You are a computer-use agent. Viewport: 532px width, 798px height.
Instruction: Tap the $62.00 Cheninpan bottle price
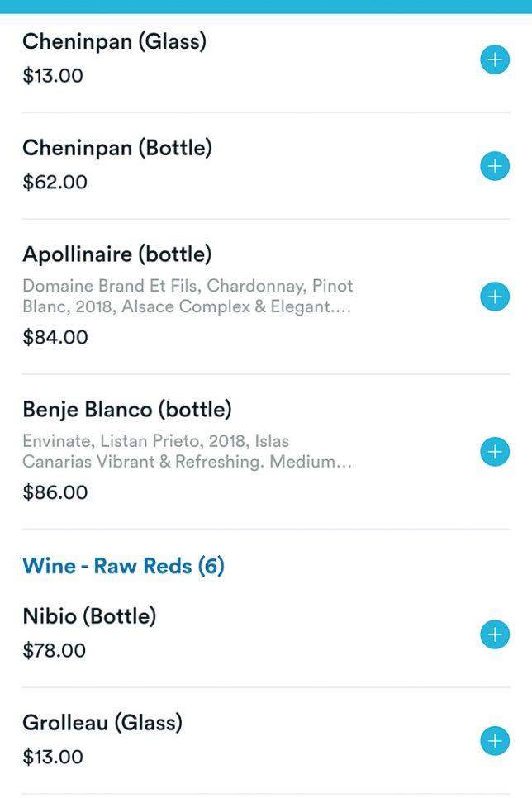click(55, 182)
